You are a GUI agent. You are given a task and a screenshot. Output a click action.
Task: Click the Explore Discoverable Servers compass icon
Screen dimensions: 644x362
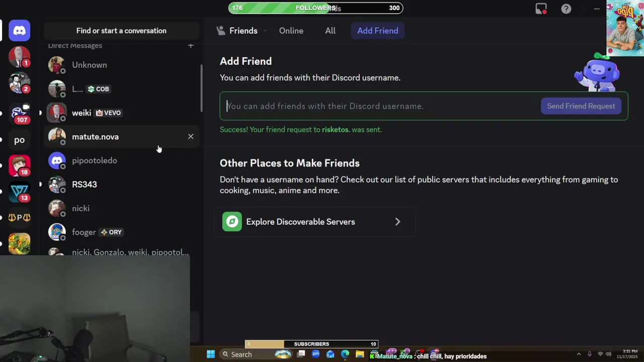[232, 222]
